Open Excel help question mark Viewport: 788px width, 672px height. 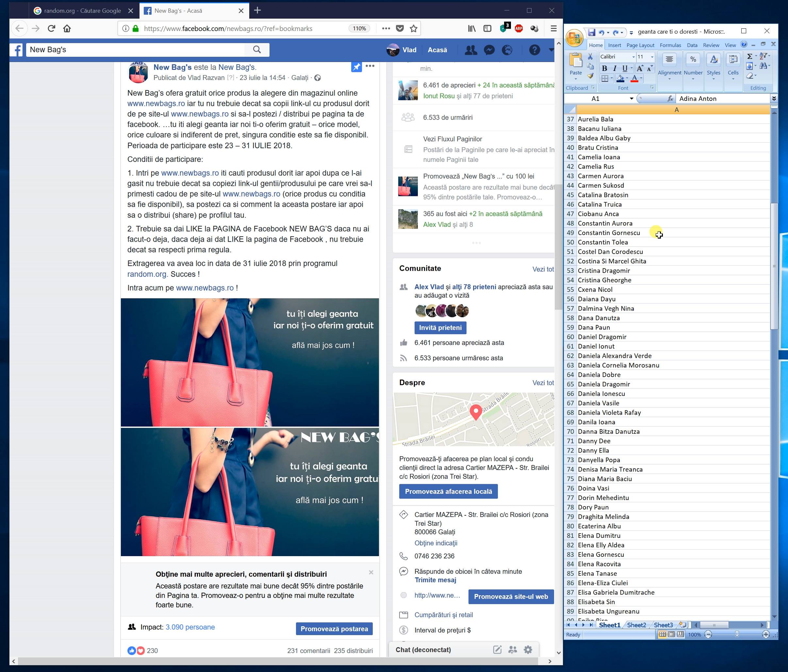pos(744,44)
